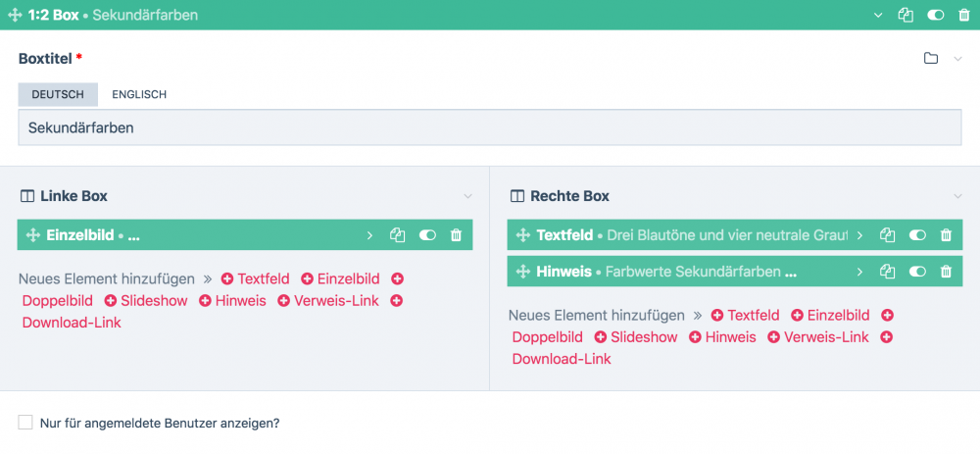
Task: Toggle the Hinweis element switch
Action: click(x=917, y=272)
